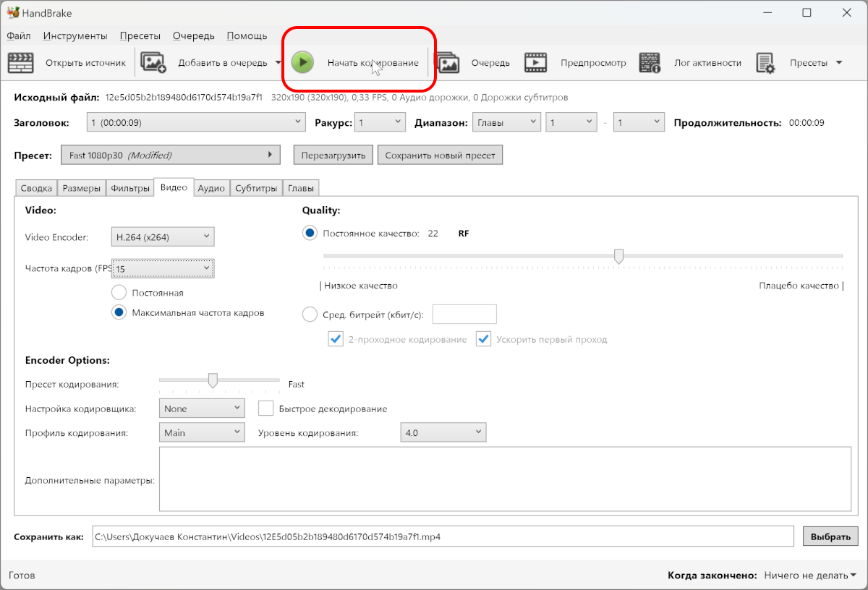Click the Дополнительные параметры text area
The height and width of the screenshot is (590, 868).
tap(505, 479)
